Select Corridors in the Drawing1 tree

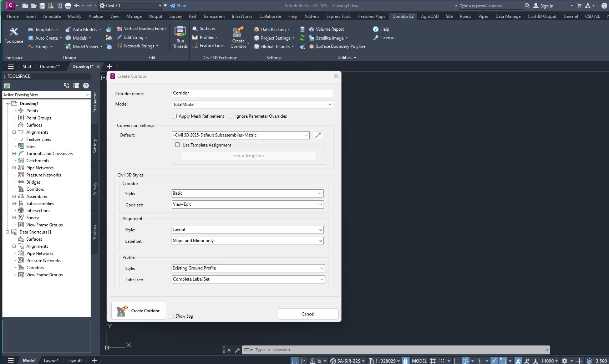pos(35,189)
